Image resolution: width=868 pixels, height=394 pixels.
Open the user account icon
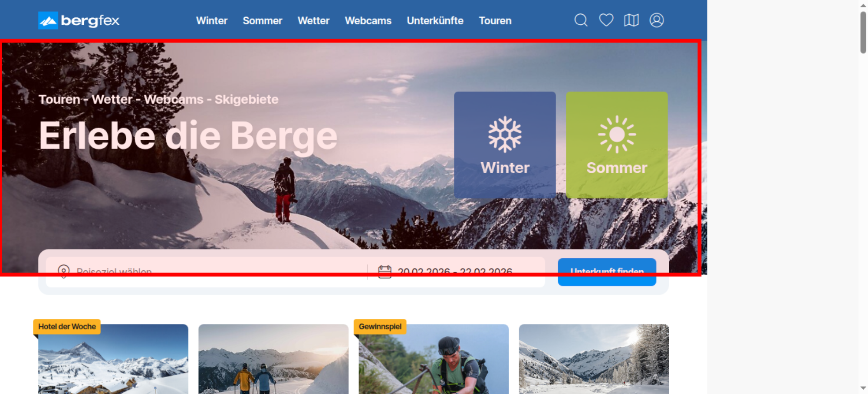click(x=656, y=20)
